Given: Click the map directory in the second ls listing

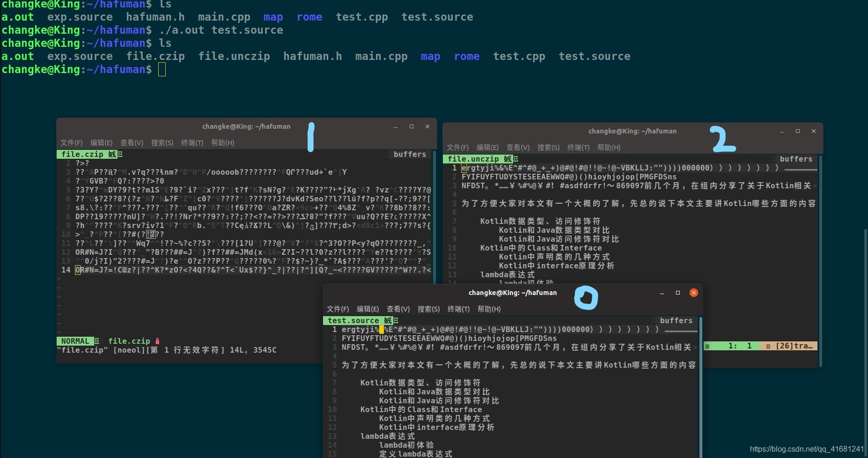Looking at the screenshot, I should [430, 56].
